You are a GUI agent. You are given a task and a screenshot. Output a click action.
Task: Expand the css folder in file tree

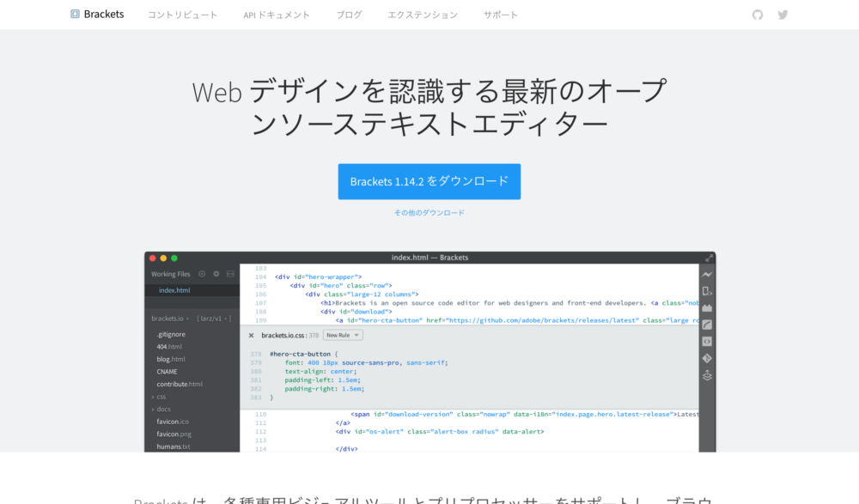[158, 397]
